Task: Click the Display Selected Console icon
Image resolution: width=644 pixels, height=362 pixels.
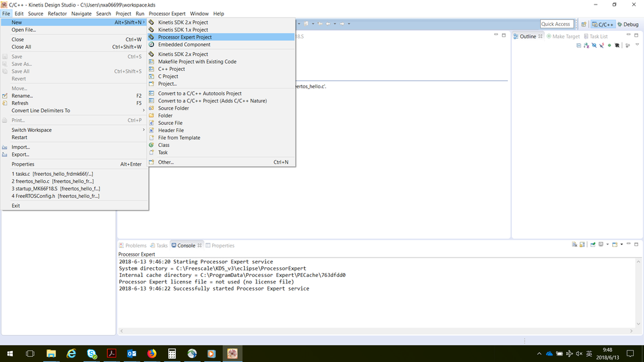Action: [x=601, y=244]
